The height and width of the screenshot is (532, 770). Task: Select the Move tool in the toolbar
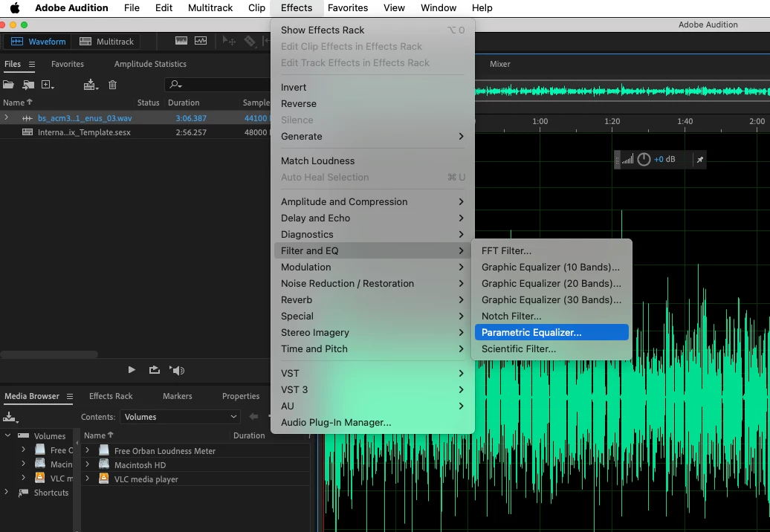pos(228,41)
